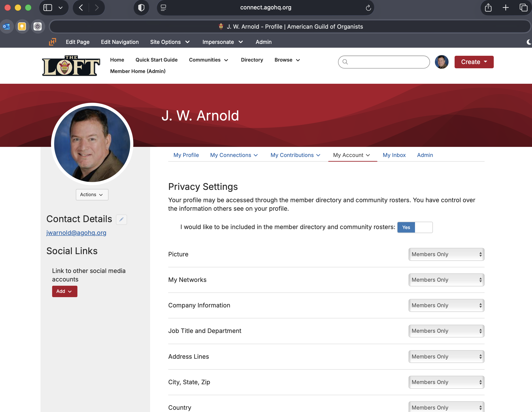Click the red Create button

pos(474,62)
